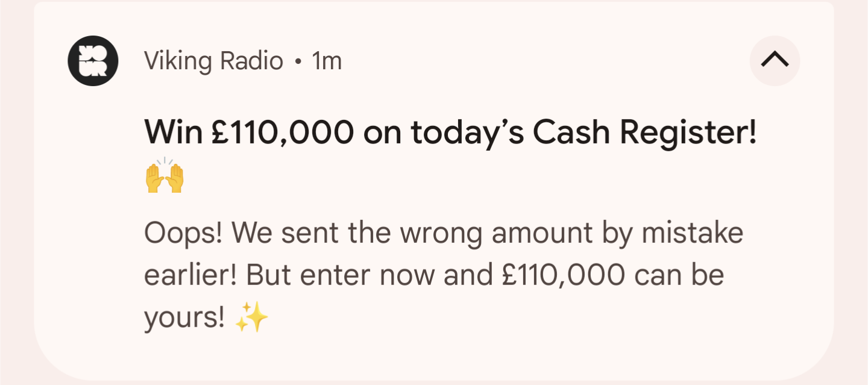The image size is (868, 385).
Task: Tap the 'Cash Register!' text in title
Action: pos(644,133)
